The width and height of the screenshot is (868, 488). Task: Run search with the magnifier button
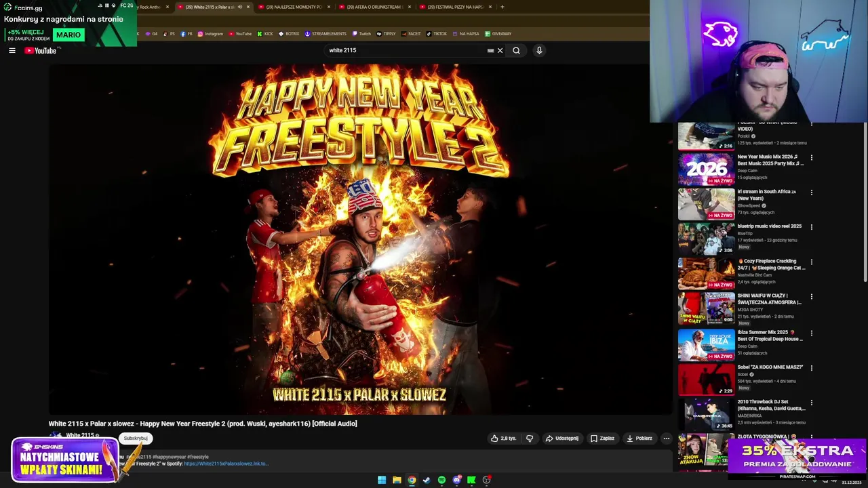[x=516, y=50]
